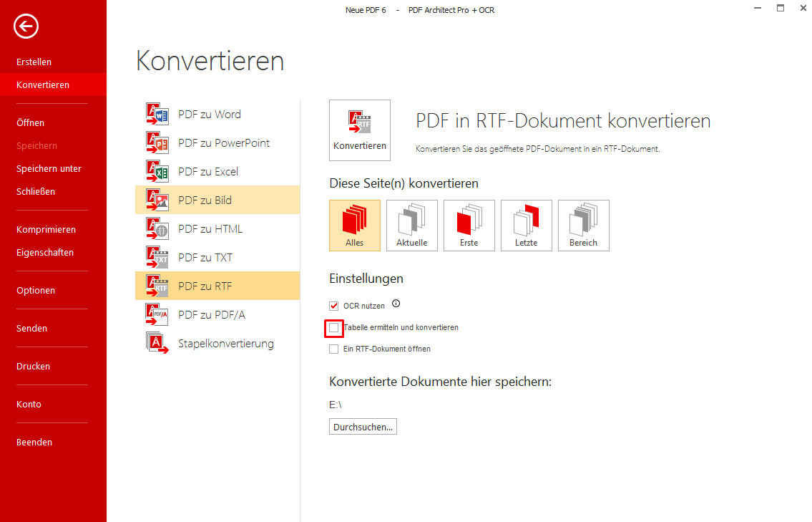This screenshot has height=522, width=812.
Task: Open the Stapelkonvertierung icon
Action: 157,343
